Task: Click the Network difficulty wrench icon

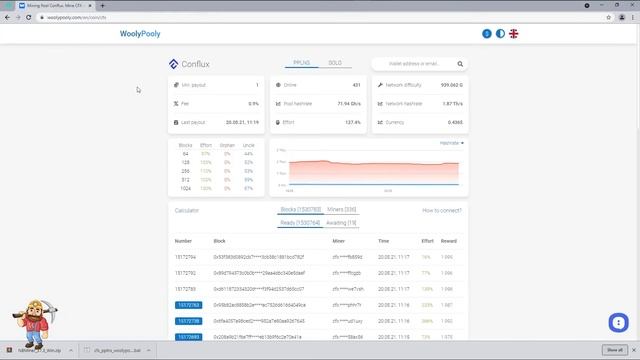Action: coord(380,85)
